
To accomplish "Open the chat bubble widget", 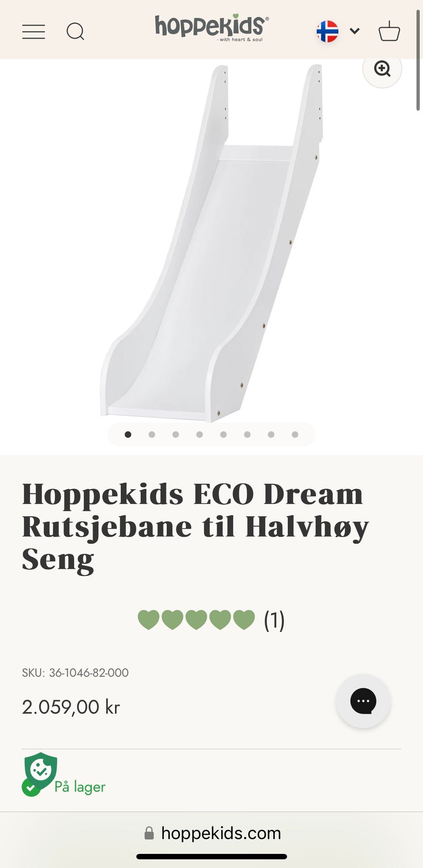I will pos(363,701).
